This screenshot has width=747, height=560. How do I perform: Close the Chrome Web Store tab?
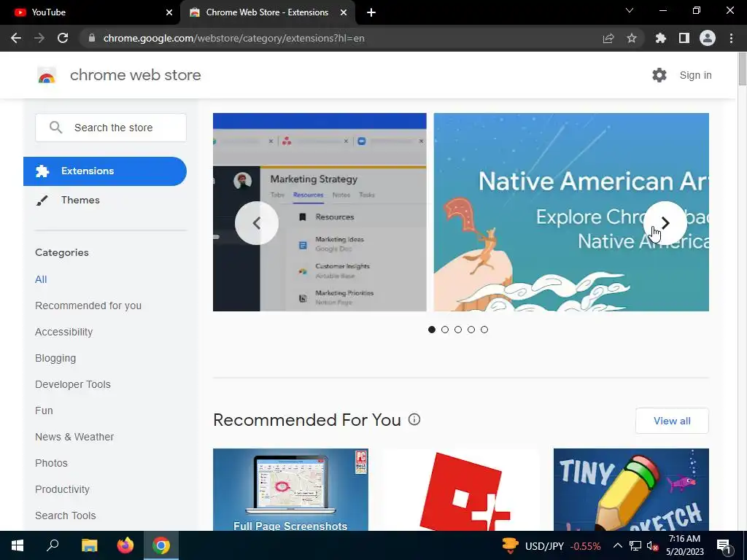coord(344,12)
